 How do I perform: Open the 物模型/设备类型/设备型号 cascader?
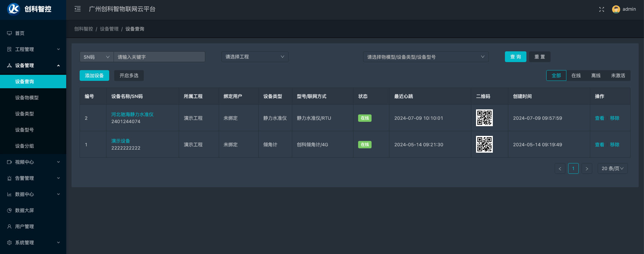(x=426, y=57)
